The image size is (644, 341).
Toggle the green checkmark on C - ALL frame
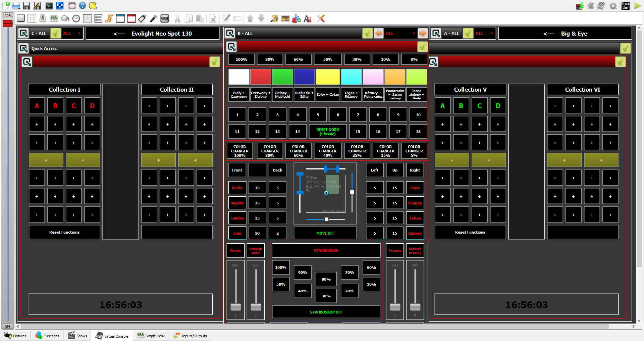(56, 34)
